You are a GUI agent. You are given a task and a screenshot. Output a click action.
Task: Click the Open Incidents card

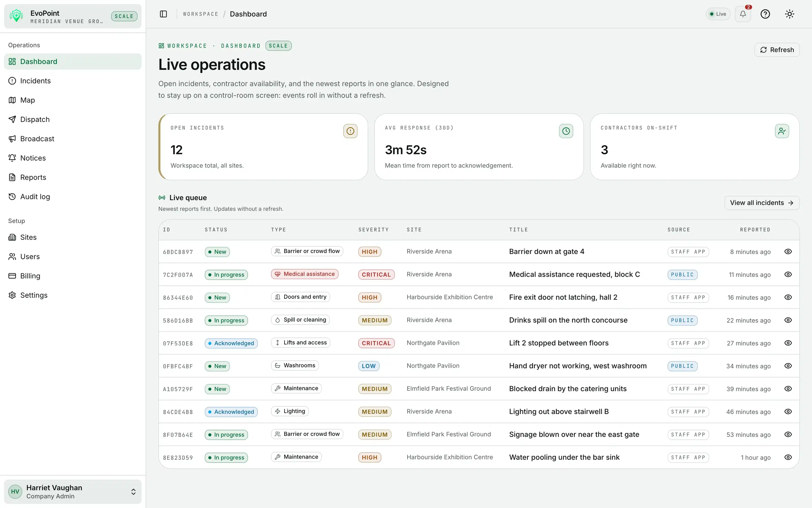[x=263, y=147]
